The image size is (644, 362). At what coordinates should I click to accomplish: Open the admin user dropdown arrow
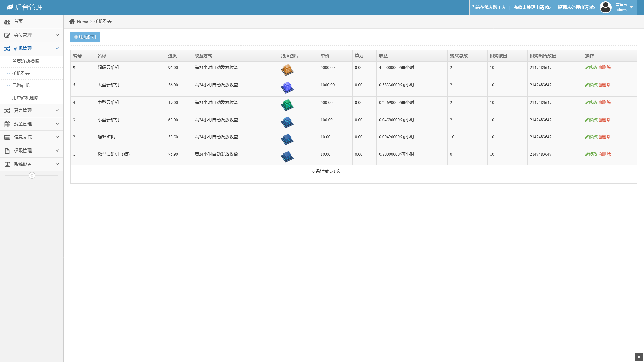click(631, 7)
